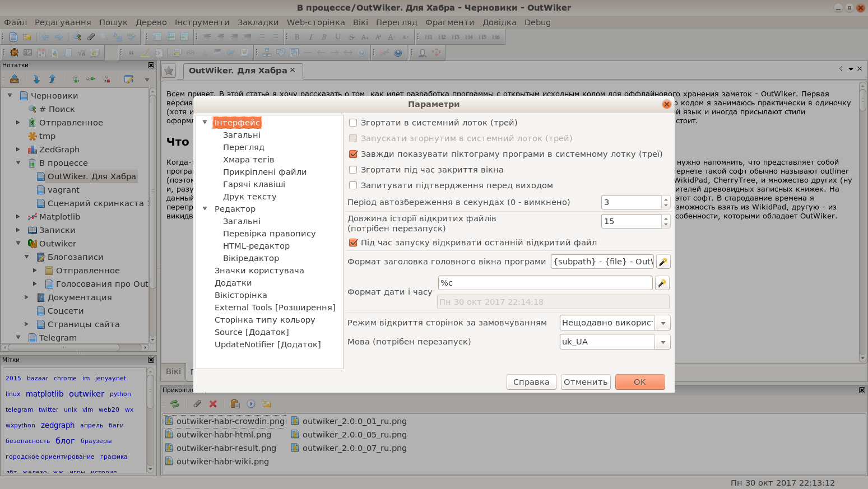Collapse the 'Редактор' section in settings tree
868x489 pixels.
pyautogui.click(x=205, y=208)
